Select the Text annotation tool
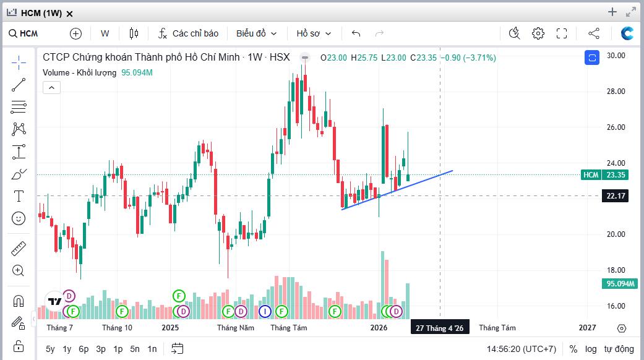644x360 pixels. [19, 196]
